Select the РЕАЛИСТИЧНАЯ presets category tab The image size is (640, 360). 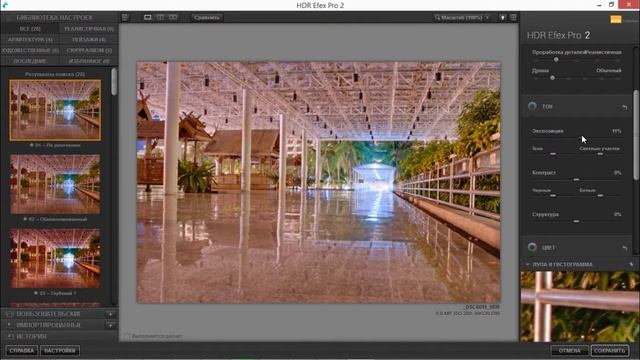click(x=89, y=29)
